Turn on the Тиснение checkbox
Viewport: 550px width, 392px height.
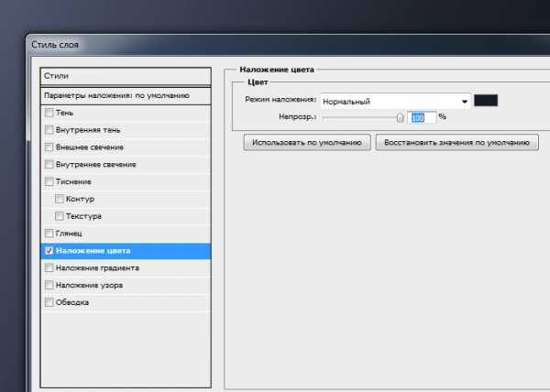[49, 182]
